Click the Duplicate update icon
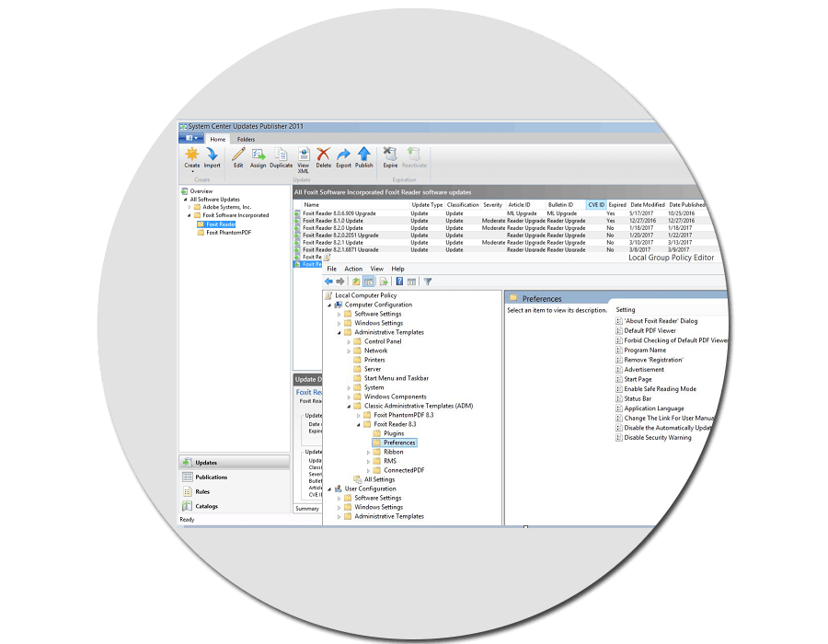 click(281, 155)
